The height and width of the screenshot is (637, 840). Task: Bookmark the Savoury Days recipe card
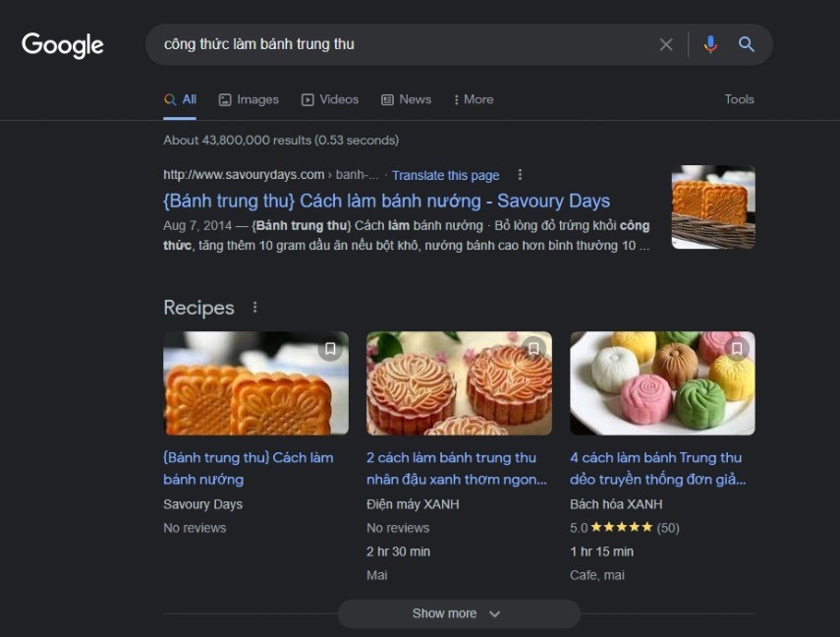[330, 349]
